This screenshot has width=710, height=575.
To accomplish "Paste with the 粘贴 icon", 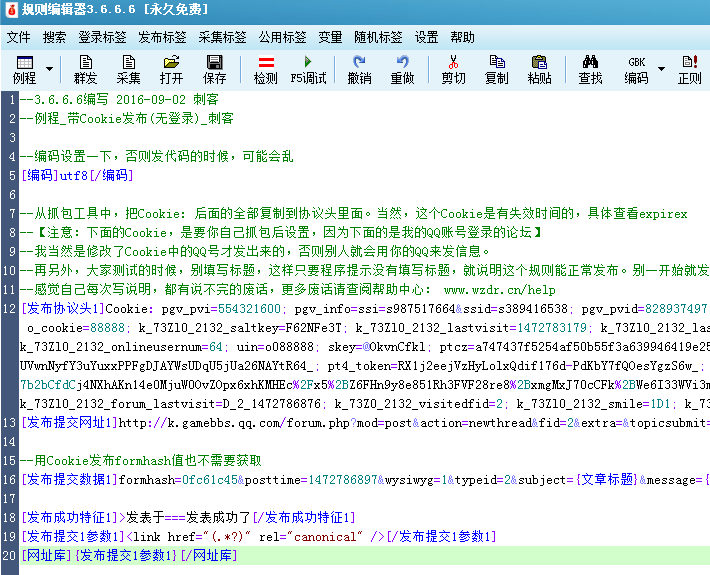I will (x=539, y=70).
